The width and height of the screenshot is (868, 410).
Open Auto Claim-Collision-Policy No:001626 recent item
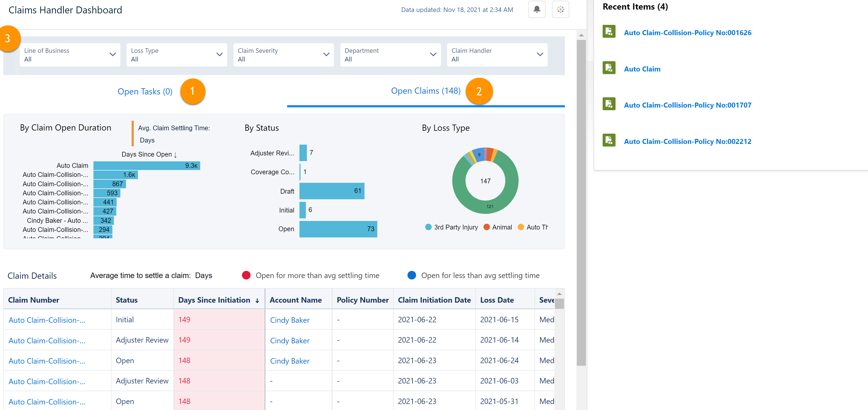coord(687,33)
